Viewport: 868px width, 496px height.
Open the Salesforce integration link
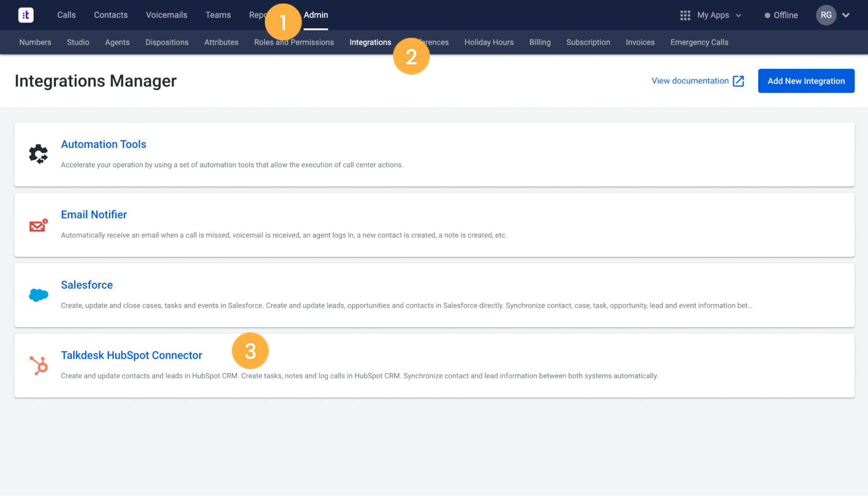click(x=87, y=285)
